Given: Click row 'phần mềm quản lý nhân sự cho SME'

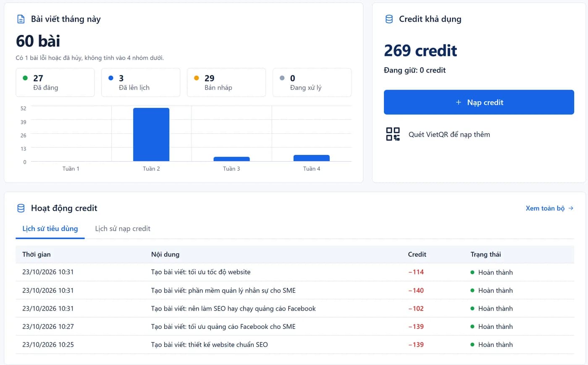Looking at the screenshot, I should click(x=295, y=290).
